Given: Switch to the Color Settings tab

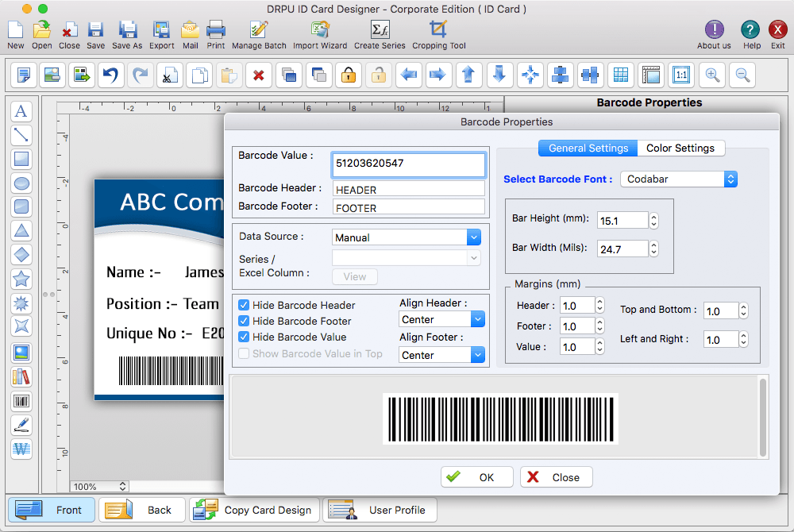Looking at the screenshot, I should (680, 148).
